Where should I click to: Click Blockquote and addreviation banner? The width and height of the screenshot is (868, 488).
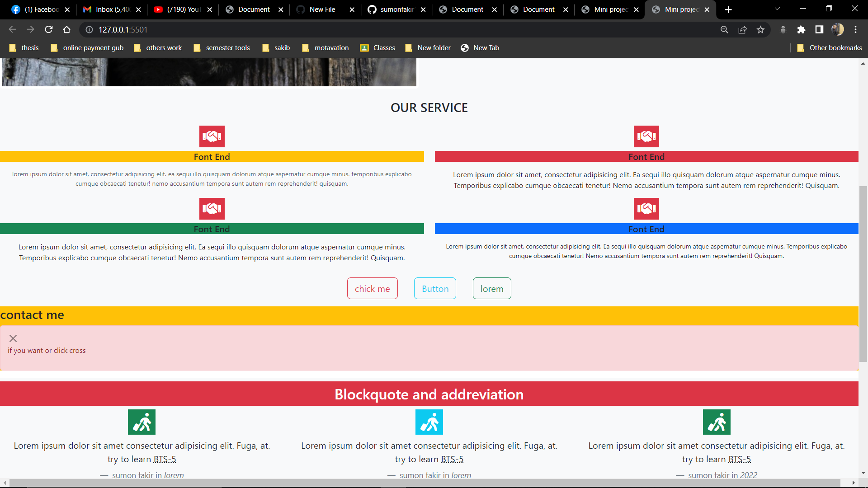coord(429,394)
